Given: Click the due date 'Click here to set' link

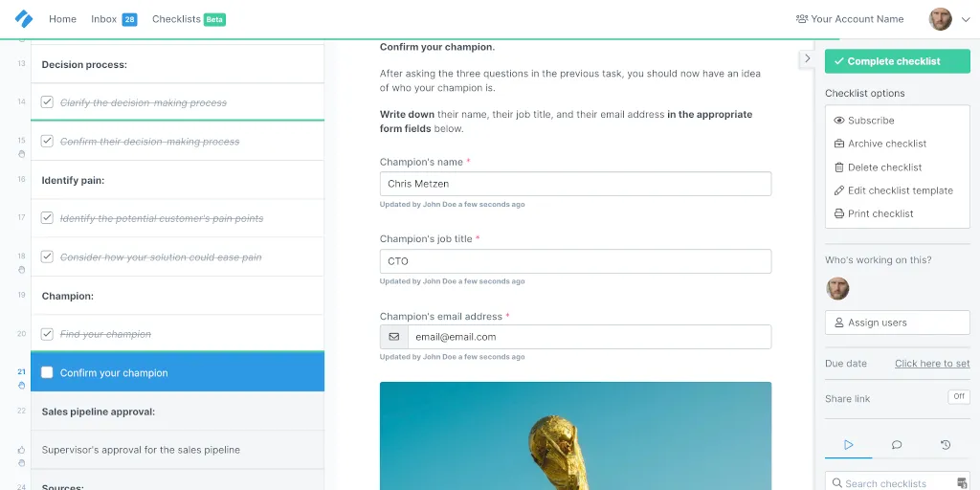Looking at the screenshot, I should [932, 363].
